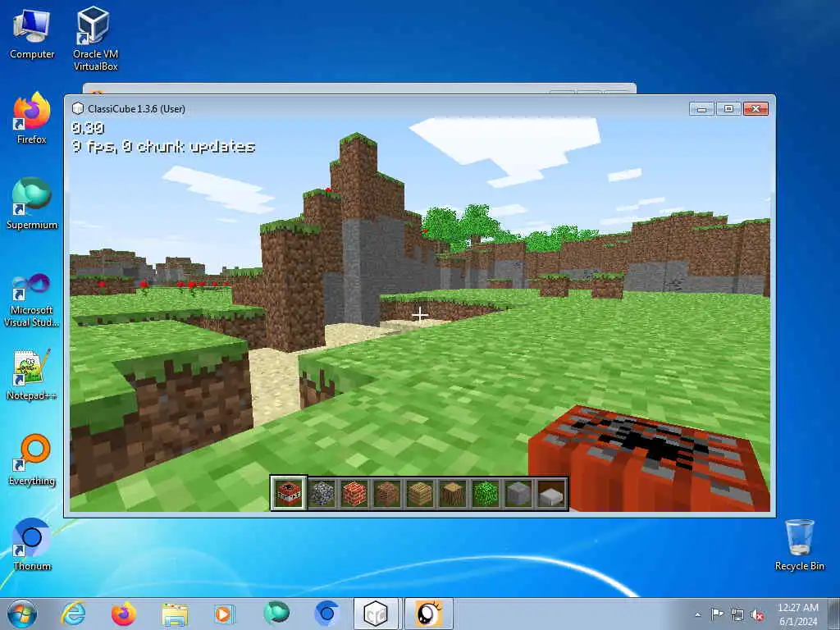Open the Firefox desktop shortcut
840x630 pixels.
tap(32, 118)
